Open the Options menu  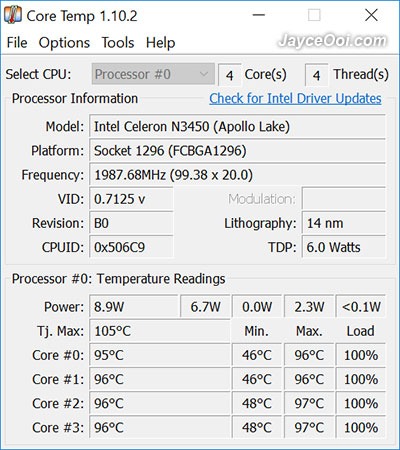[x=64, y=43]
